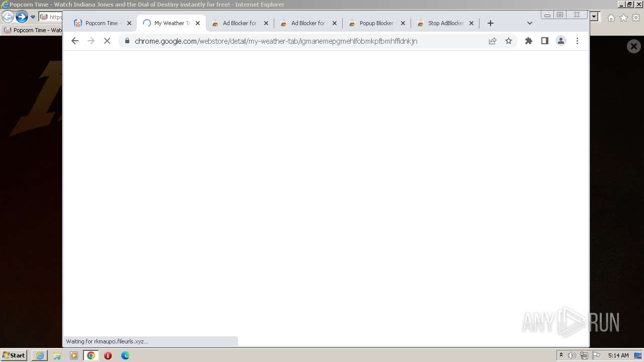Image resolution: width=644 pixels, height=362 pixels.
Task: Expand the Chrome tab search dropdown
Action: click(529, 23)
